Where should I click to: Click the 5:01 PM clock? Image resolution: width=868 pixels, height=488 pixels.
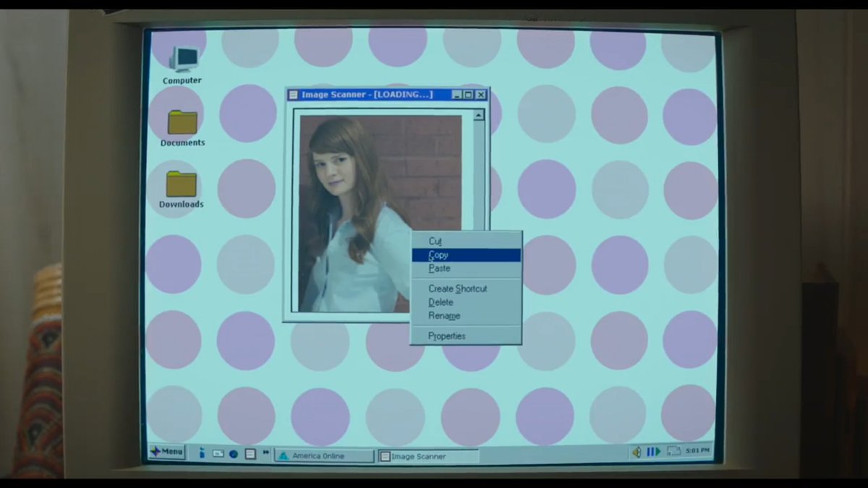pos(697,450)
